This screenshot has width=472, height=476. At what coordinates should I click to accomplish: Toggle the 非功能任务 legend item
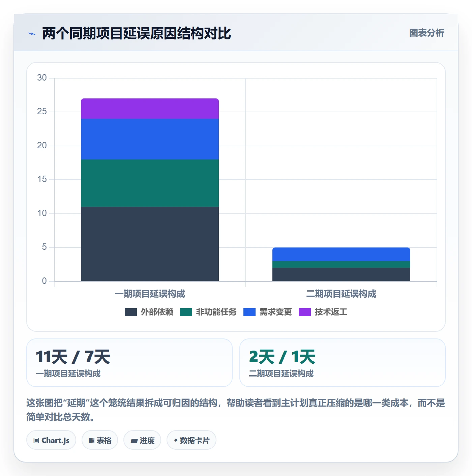(208, 312)
